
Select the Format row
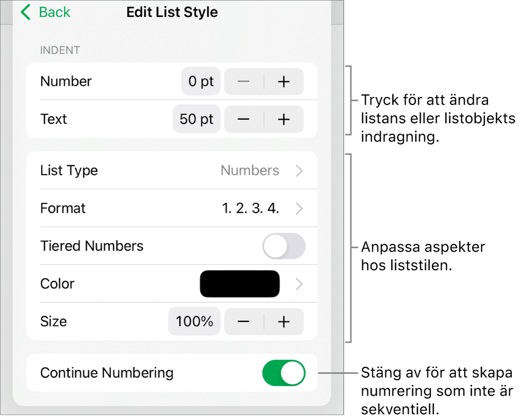click(x=159, y=208)
